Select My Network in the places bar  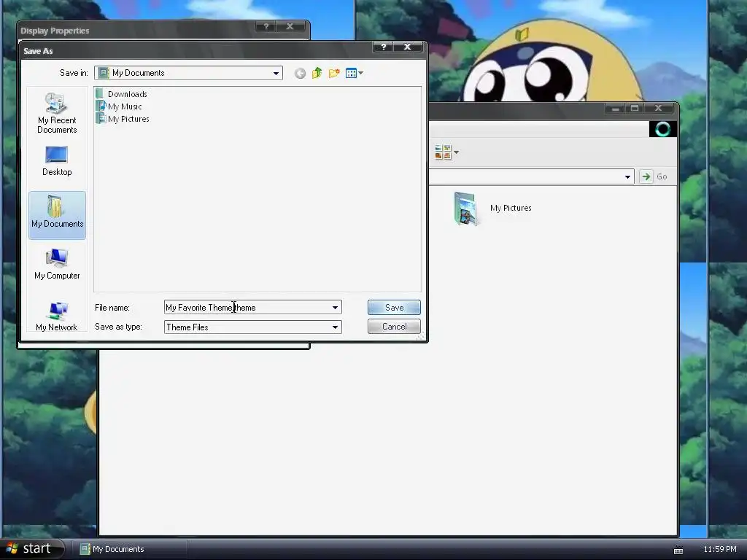[x=57, y=316]
